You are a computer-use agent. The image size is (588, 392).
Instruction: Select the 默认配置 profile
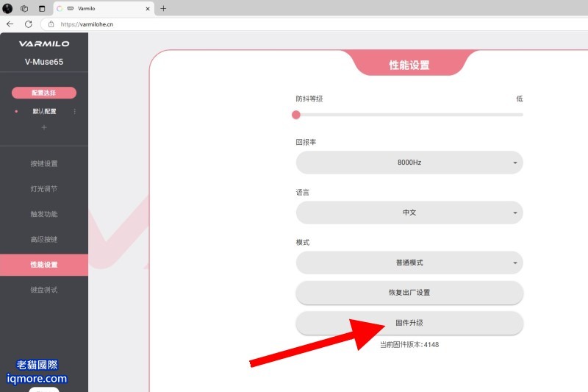click(44, 111)
